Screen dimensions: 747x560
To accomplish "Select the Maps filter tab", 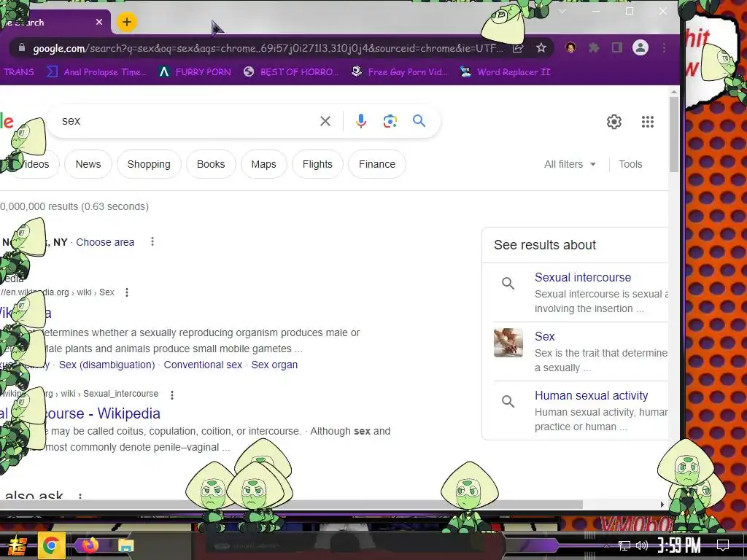I will coord(263,164).
